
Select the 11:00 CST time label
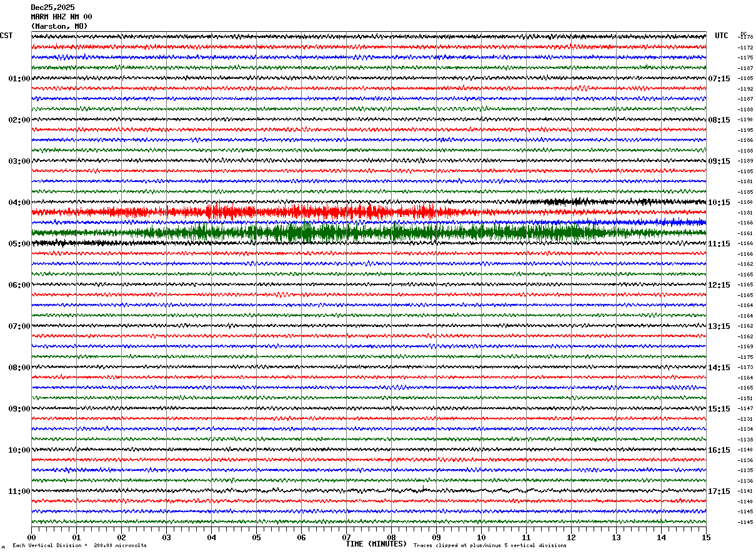19,491
